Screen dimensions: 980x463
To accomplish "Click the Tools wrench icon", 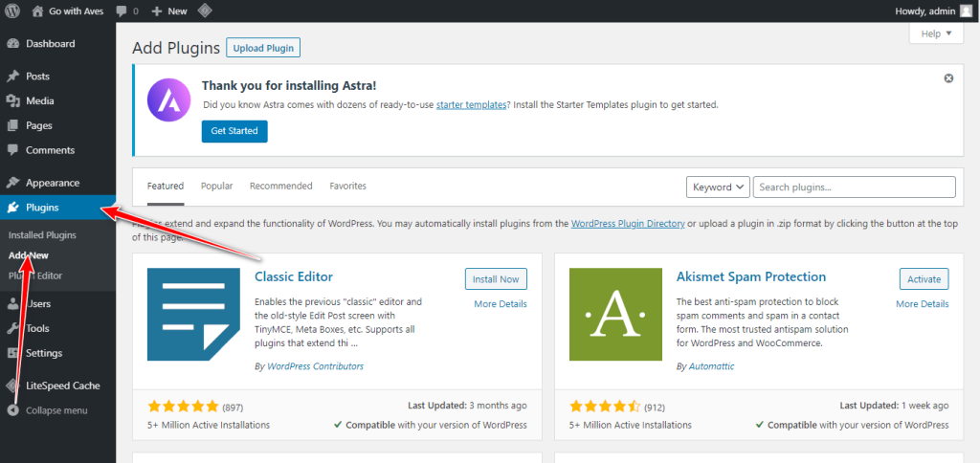I will pyautogui.click(x=12, y=329).
